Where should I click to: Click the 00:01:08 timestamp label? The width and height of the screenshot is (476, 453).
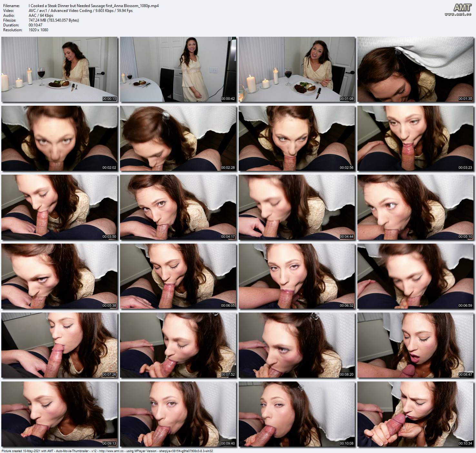tap(347, 99)
